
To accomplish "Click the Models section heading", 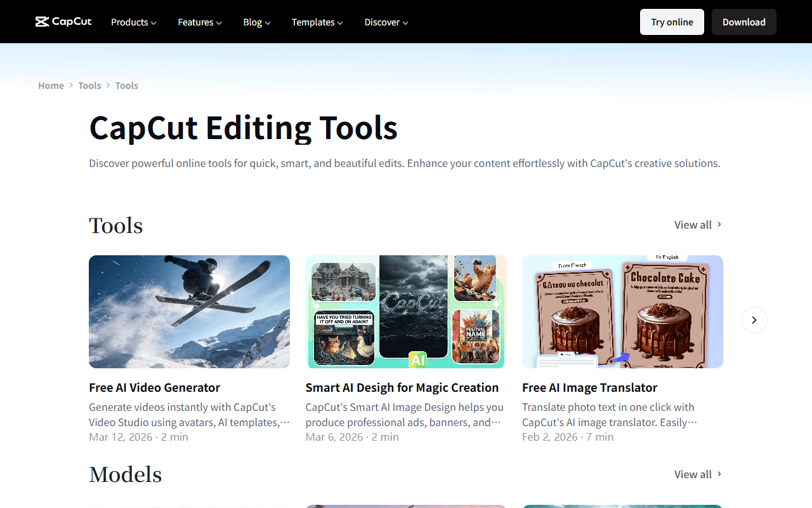I will (x=126, y=475).
